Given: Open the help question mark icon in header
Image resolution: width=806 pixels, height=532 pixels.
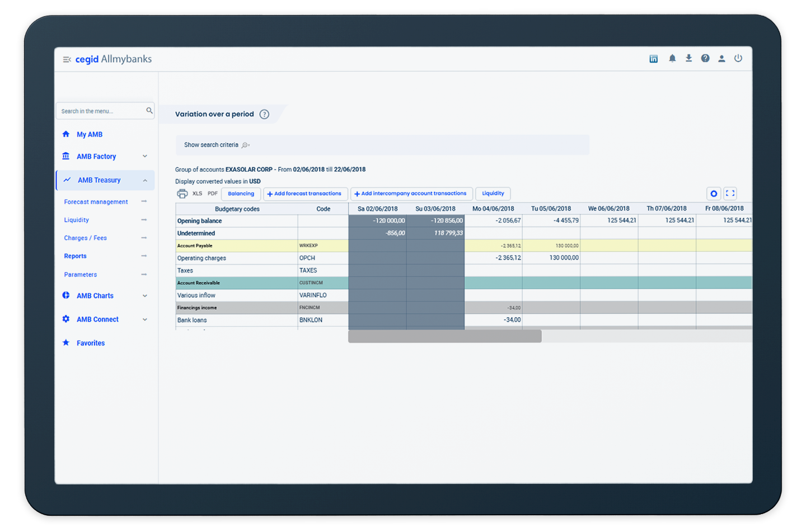Looking at the screenshot, I should 705,58.
